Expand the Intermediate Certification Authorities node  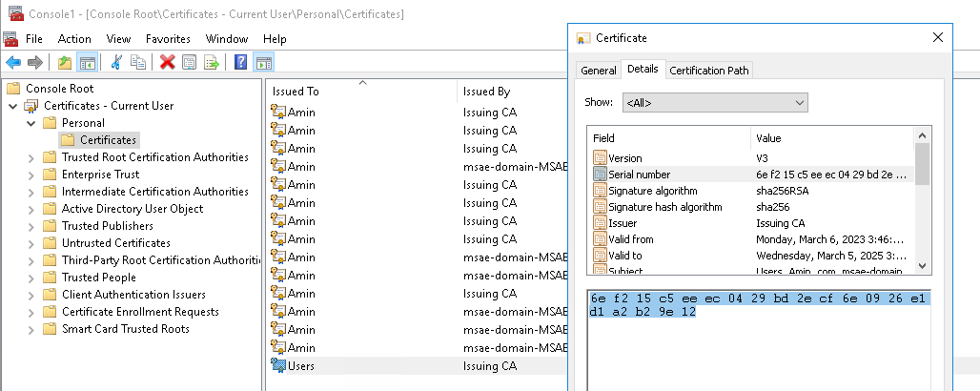[31, 192]
